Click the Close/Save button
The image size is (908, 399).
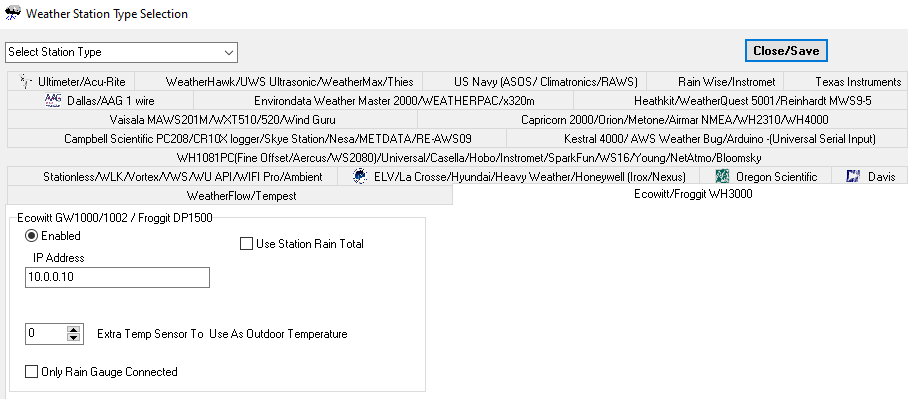point(786,51)
